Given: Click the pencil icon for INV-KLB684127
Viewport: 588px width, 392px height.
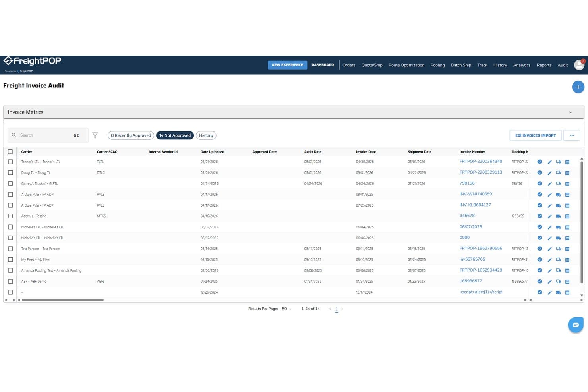Looking at the screenshot, I should (549, 205).
